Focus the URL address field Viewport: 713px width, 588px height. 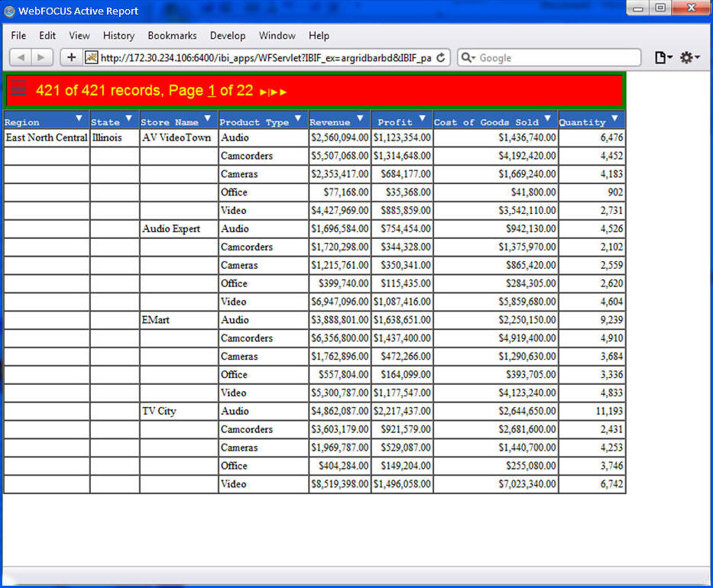click(x=265, y=58)
